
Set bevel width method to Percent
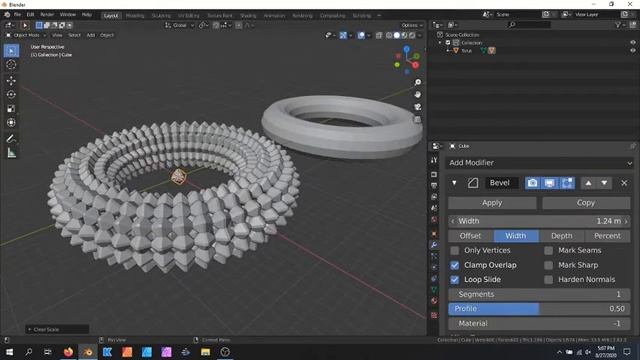coord(607,236)
